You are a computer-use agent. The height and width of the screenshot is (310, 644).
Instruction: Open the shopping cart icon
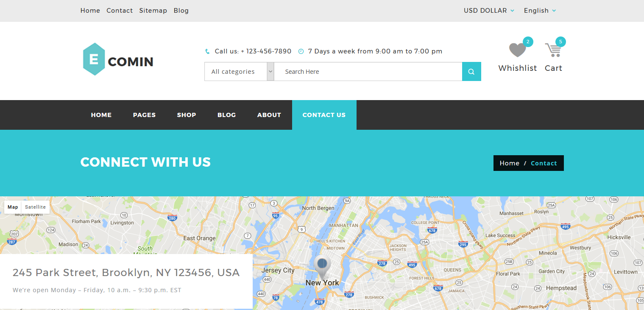(x=553, y=50)
